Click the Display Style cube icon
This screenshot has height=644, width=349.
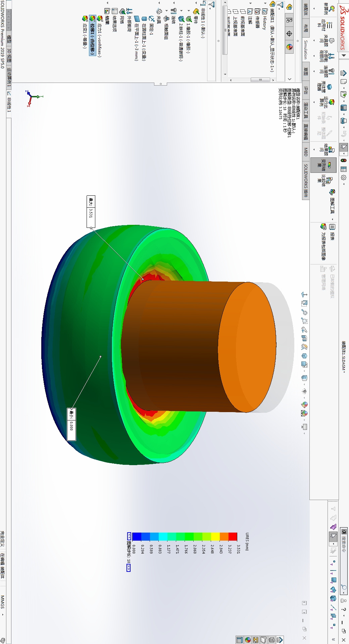coord(304,378)
